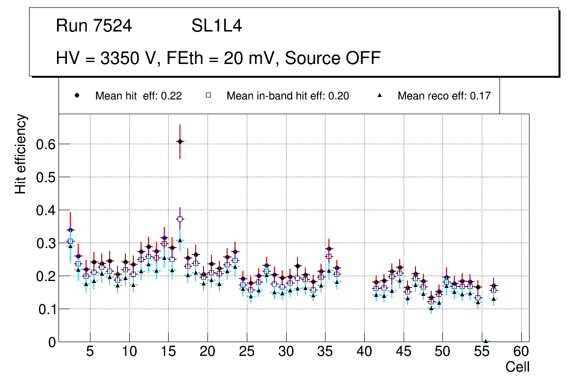Click the 'Mean reco eff: 0.17' legend text
Viewport: 588px width, 380px height.
click(x=444, y=96)
